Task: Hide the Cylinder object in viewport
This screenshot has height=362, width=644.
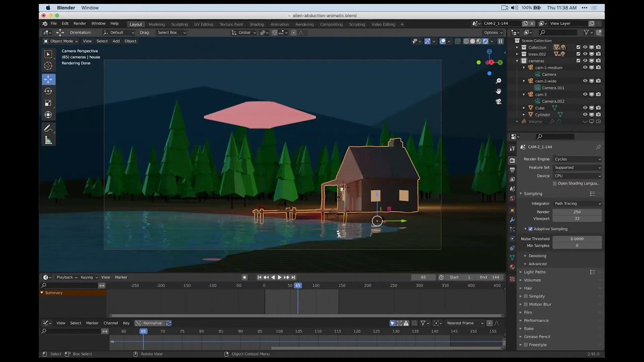Action: [585, 115]
